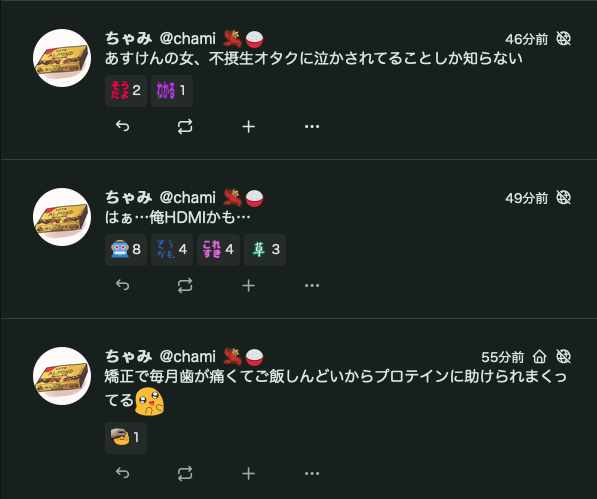This screenshot has height=499, width=597.
Task: Toggle the robot emoji reaction with count 8
Action: point(126,250)
